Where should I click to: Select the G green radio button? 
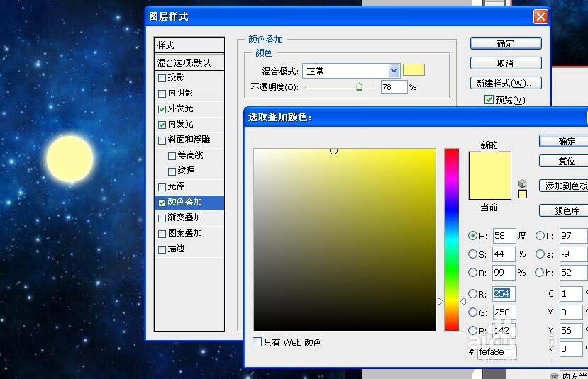tap(472, 312)
